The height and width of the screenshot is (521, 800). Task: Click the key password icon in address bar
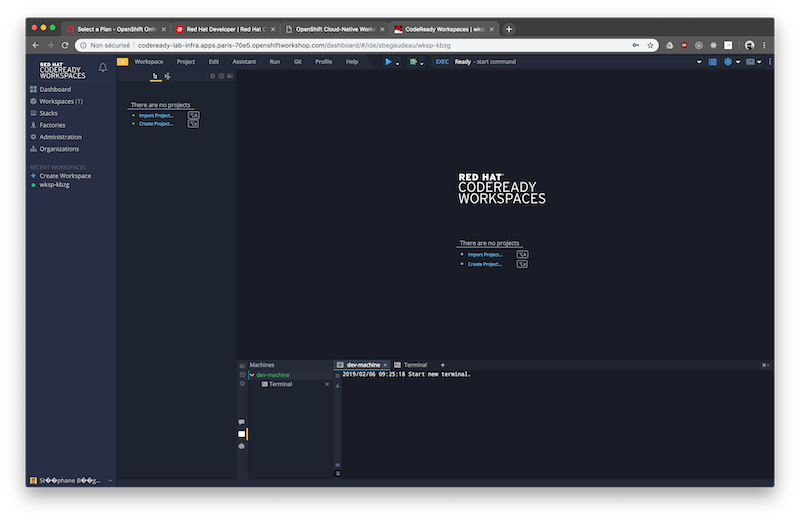(x=636, y=45)
